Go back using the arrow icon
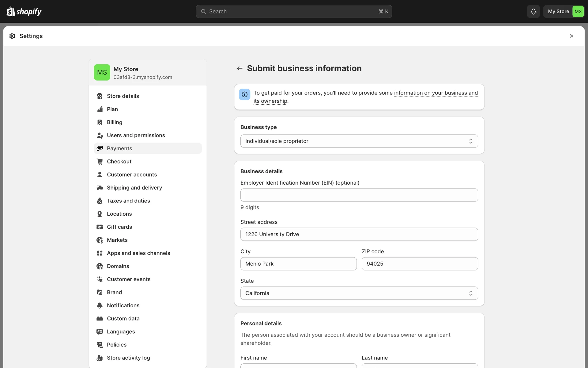588x368 pixels. point(240,68)
